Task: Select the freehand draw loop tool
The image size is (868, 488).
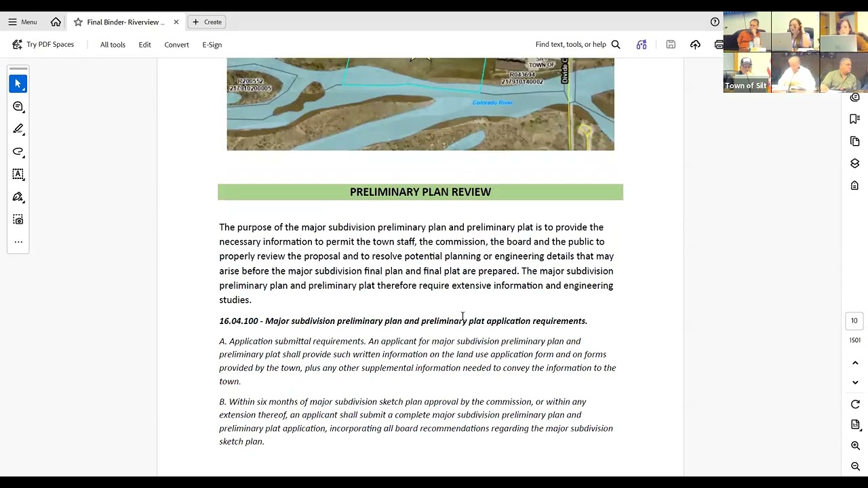Action: (18, 151)
